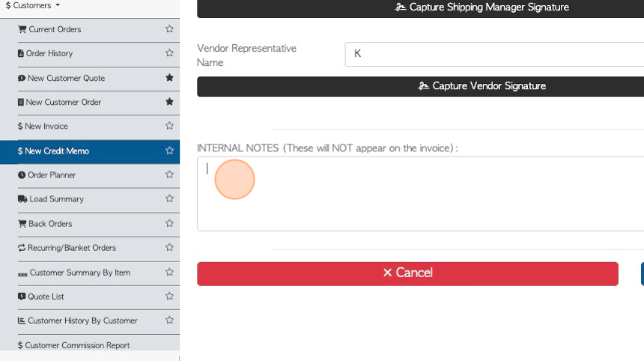Cancel the credit memo
Image resolution: width=644 pixels, height=361 pixels.
pos(407,273)
